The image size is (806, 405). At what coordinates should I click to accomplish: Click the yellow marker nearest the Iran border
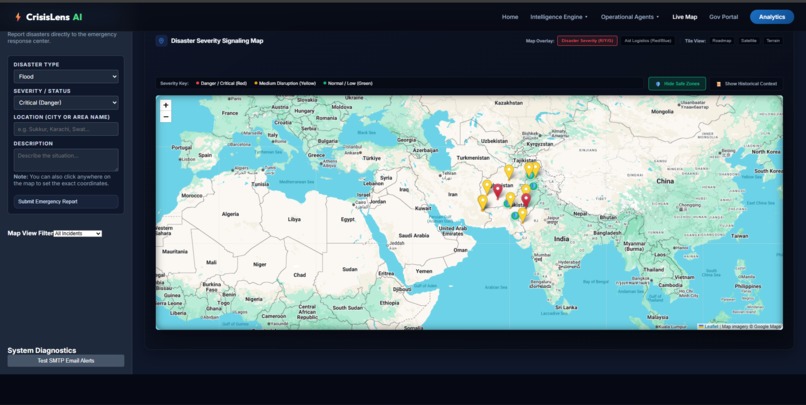click(482, 202)
